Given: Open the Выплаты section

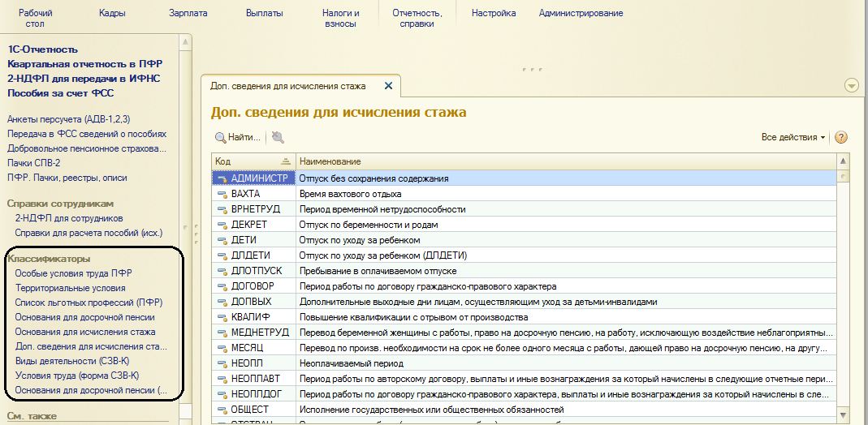Looking at the screenshot, I should point(265,13).
